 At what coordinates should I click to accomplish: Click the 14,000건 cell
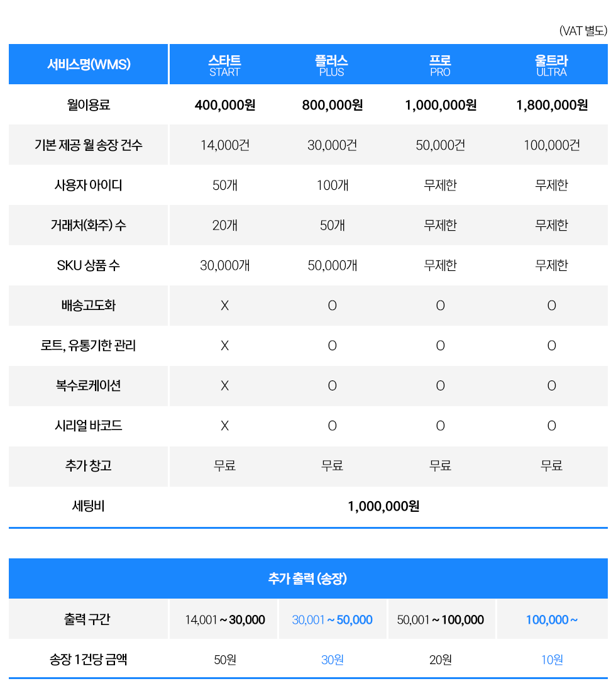coord(225,145)
